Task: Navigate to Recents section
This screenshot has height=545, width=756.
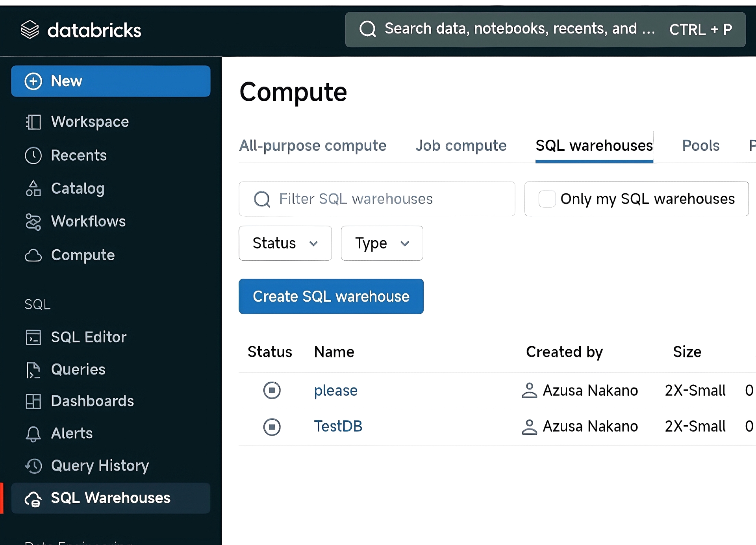Action: tap(78, 154)
